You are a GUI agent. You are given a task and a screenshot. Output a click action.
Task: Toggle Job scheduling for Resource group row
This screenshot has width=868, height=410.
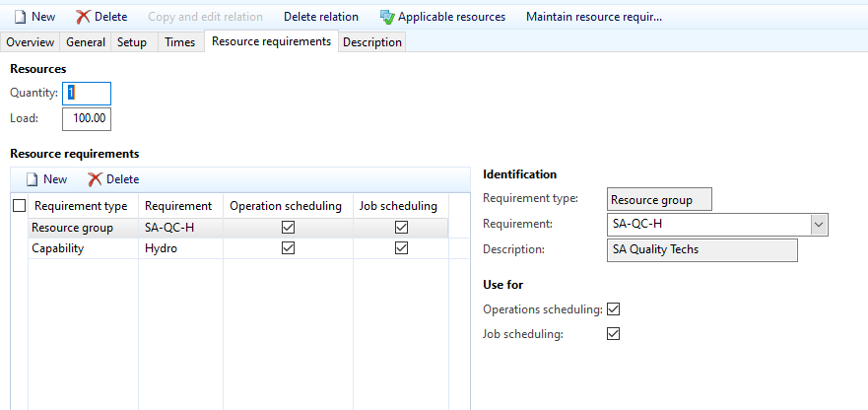tap(401, 228)
